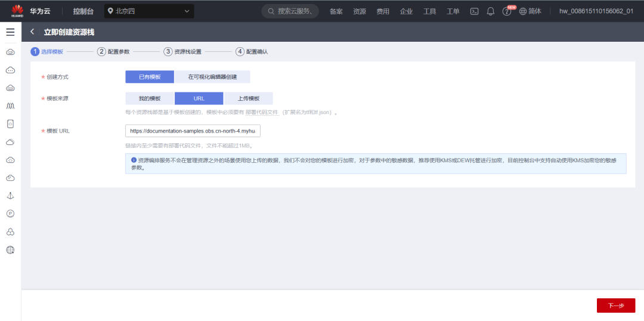Viewport: 644px width, 321px height.
Task: Choose URL as template source
Action: [x=199, y=98]
